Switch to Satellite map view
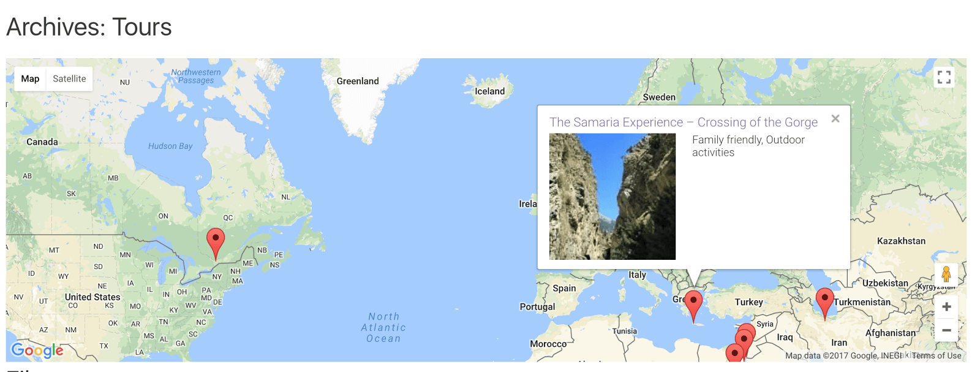This screenshot has height=372, width=980. point(69,78)
